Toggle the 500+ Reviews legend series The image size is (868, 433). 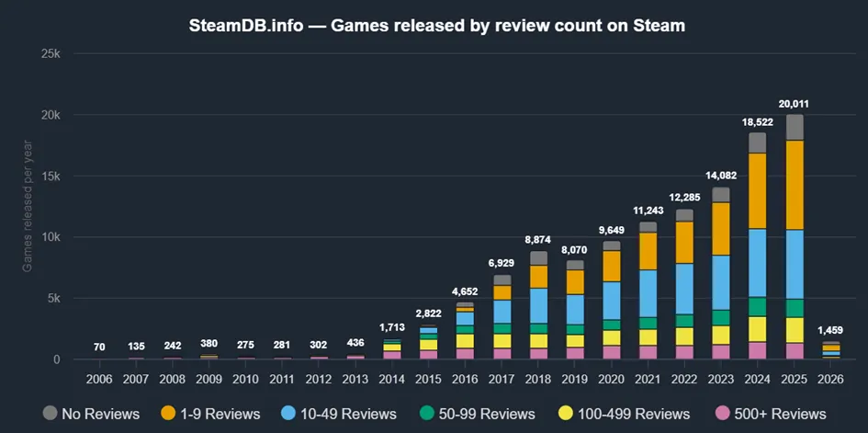click(770, 414)
